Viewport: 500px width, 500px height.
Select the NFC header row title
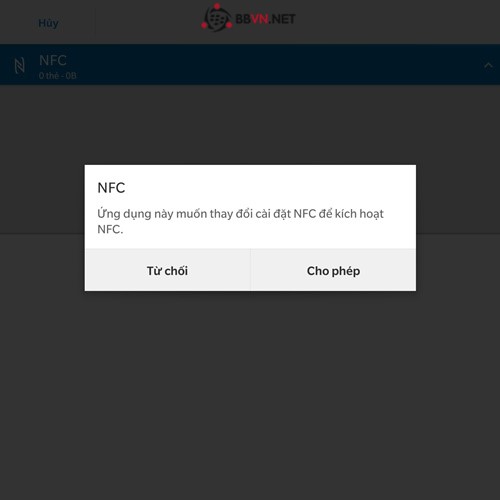(x=53, y=60)
